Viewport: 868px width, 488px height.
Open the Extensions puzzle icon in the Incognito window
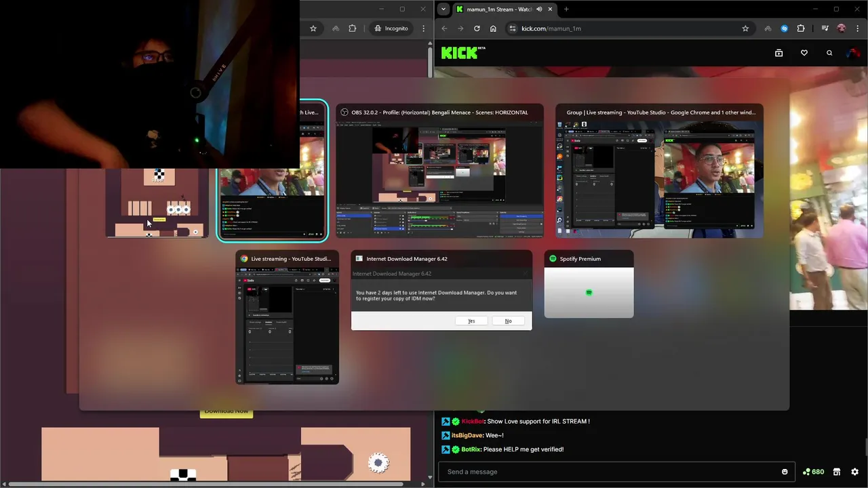coord(352,28)
